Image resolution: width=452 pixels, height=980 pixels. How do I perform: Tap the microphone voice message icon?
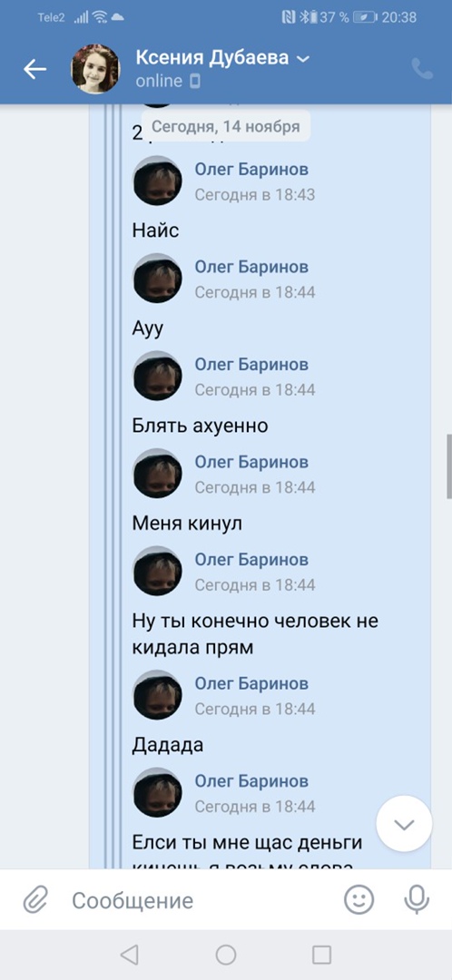coord(417,900)
